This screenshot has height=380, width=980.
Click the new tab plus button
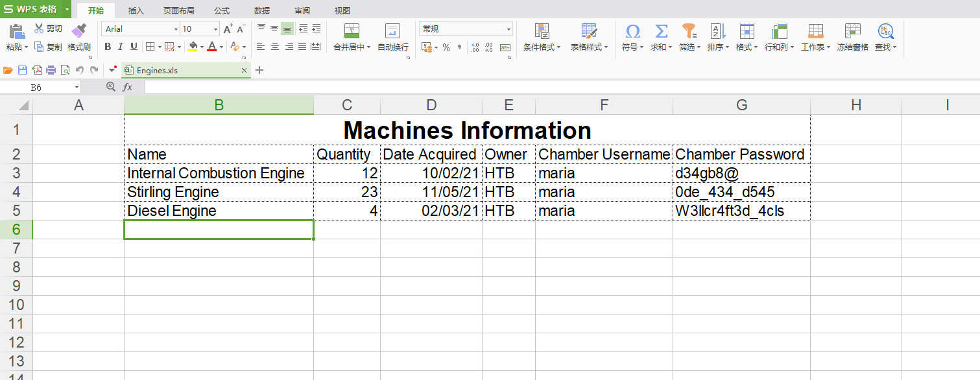pyautogui.click(x=259, y=70)
